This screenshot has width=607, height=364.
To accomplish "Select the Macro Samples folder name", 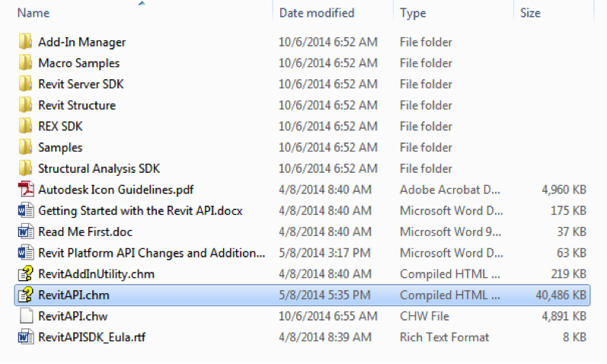I will coord(78,62).
